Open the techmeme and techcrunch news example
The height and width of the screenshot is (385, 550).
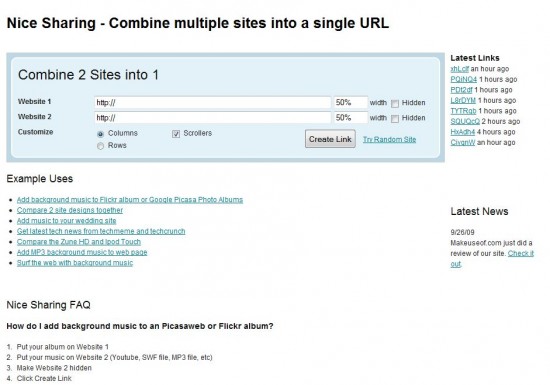point(101,231)
